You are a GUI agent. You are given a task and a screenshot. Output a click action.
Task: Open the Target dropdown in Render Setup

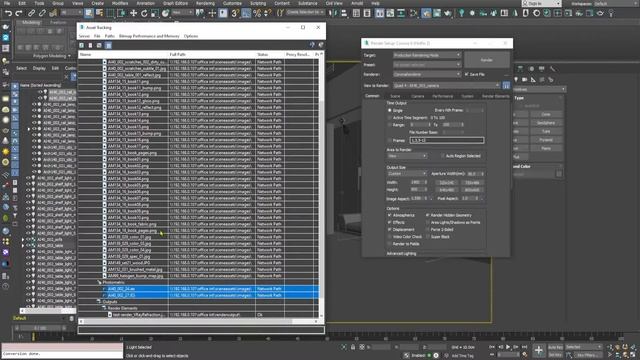pos(427,55)
